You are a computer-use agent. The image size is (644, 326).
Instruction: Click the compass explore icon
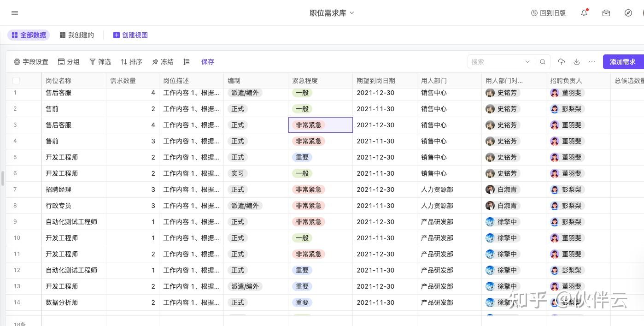point(628,13)
